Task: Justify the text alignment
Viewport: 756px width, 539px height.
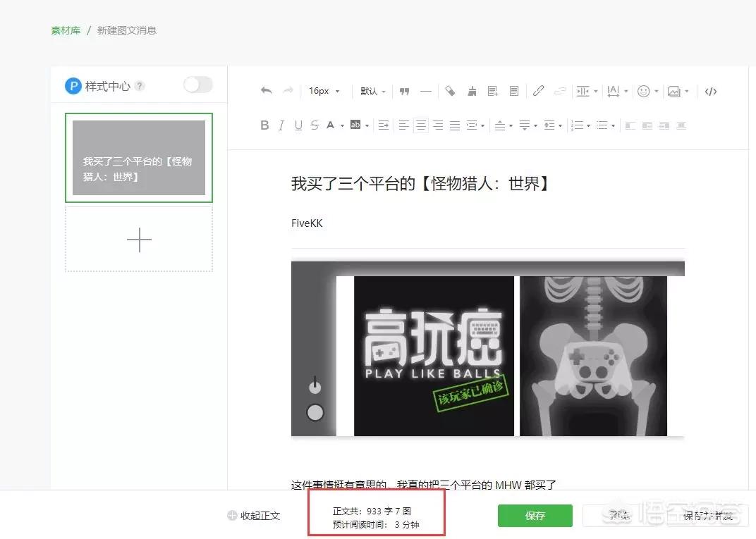Action: tap(455, 125)
